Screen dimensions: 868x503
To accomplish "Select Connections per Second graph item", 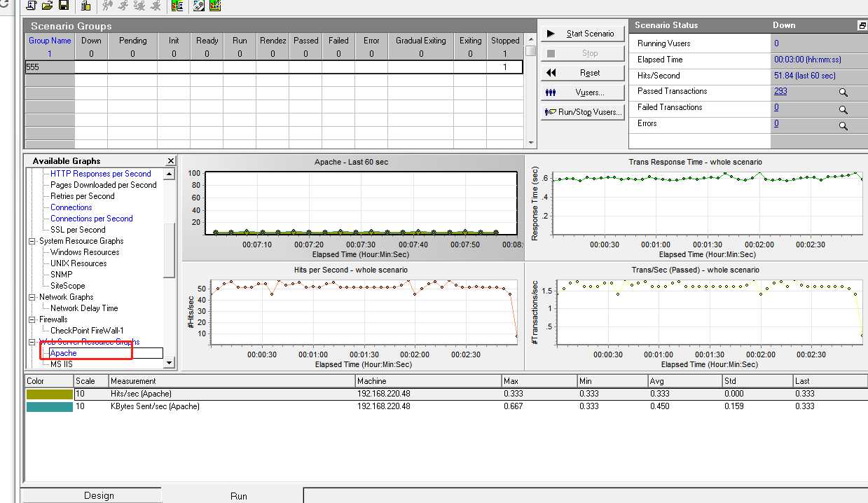I will pyautogui.click(x=92, y=219).
